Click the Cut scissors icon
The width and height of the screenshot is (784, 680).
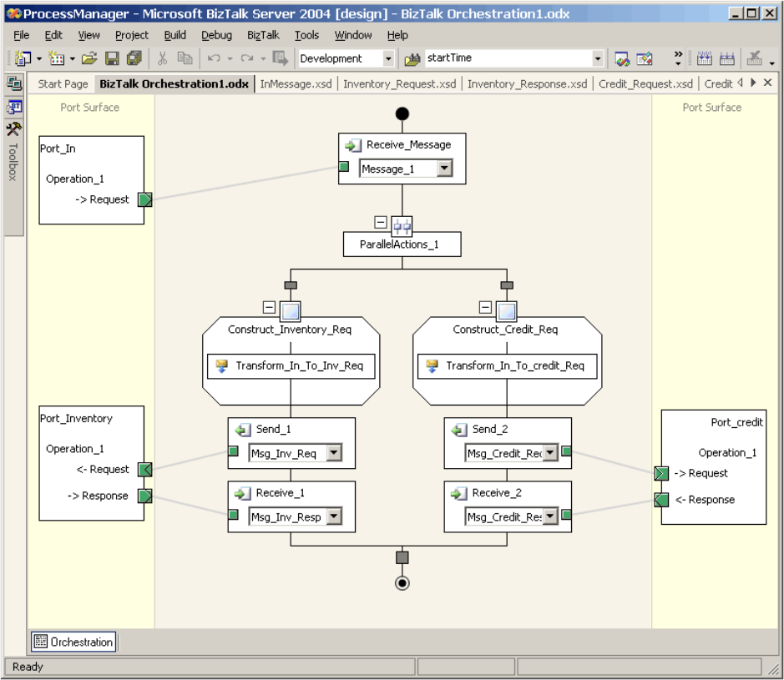pyautogui.click(x=162, y=58)
